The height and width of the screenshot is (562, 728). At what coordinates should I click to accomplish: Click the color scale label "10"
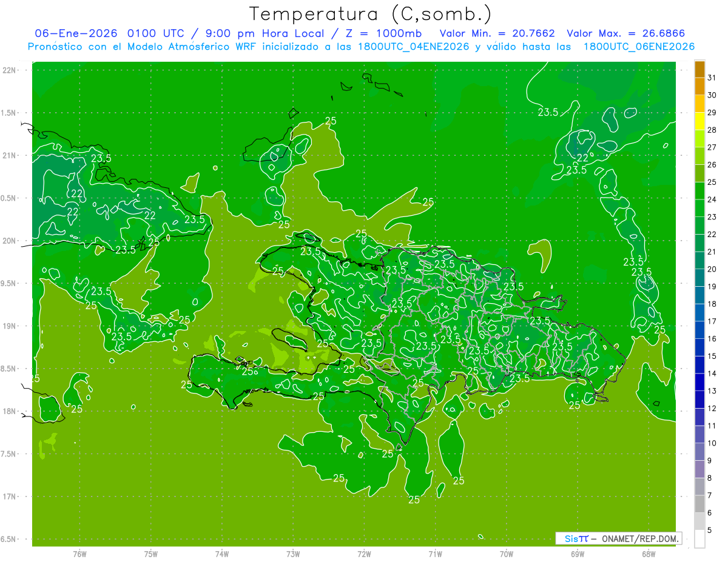pyautogui.click(x=712, y=443)
